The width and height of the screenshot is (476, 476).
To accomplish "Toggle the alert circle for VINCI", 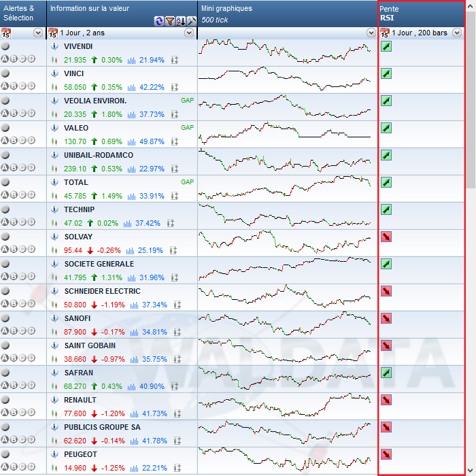I will (x=5, y=73).
